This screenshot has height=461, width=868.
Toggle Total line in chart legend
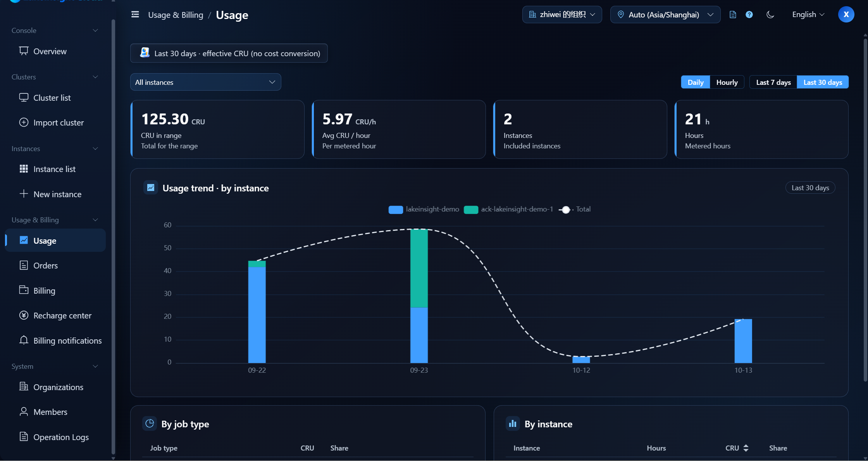click(x=575, y=210)
